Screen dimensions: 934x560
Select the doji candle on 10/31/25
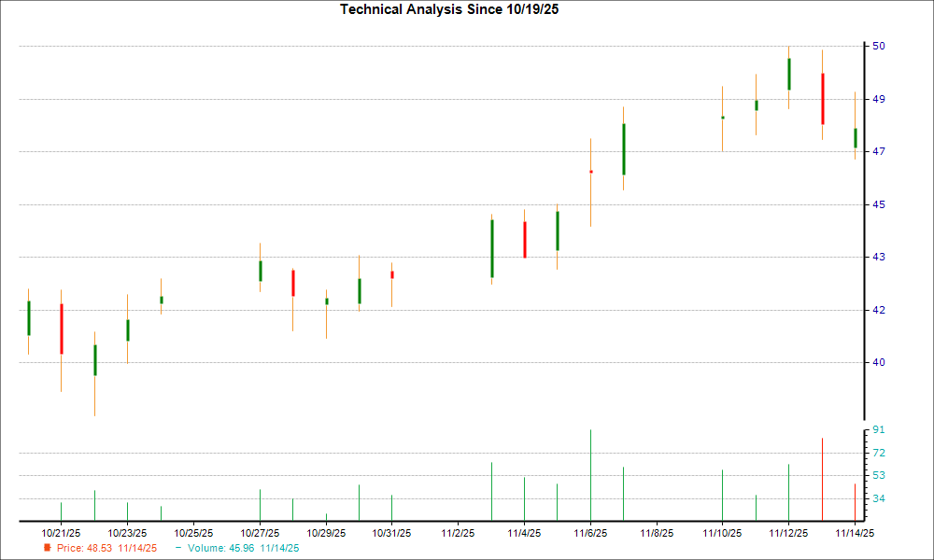pyautogui.click(x=392, y=273)
